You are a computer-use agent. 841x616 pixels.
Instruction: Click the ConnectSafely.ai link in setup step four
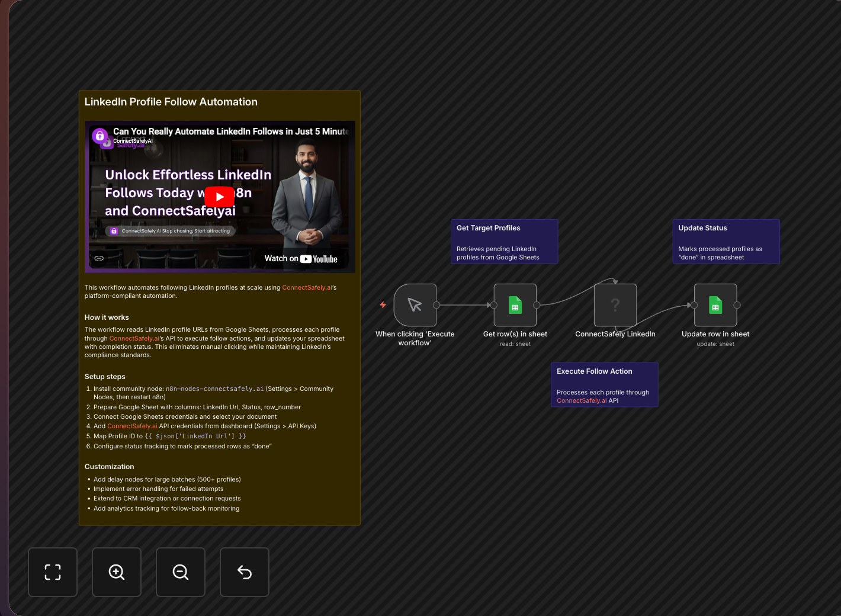131,426
